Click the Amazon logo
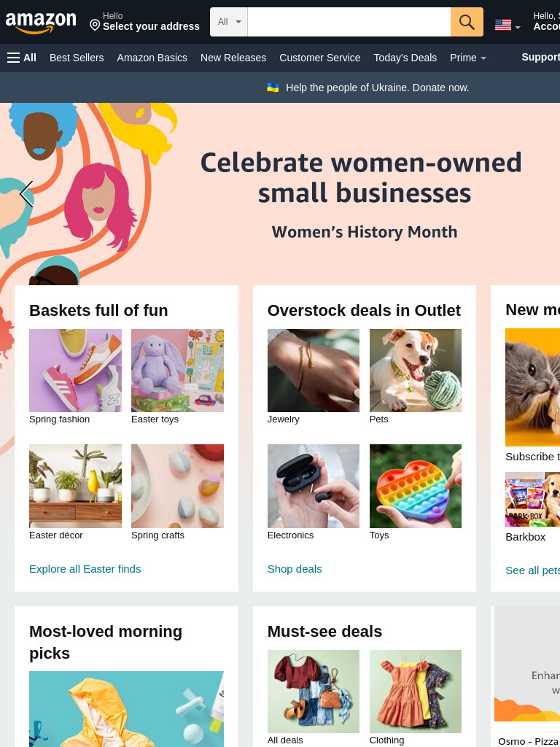The height and width of the screenshot is (747, 560). coord(41,22)
